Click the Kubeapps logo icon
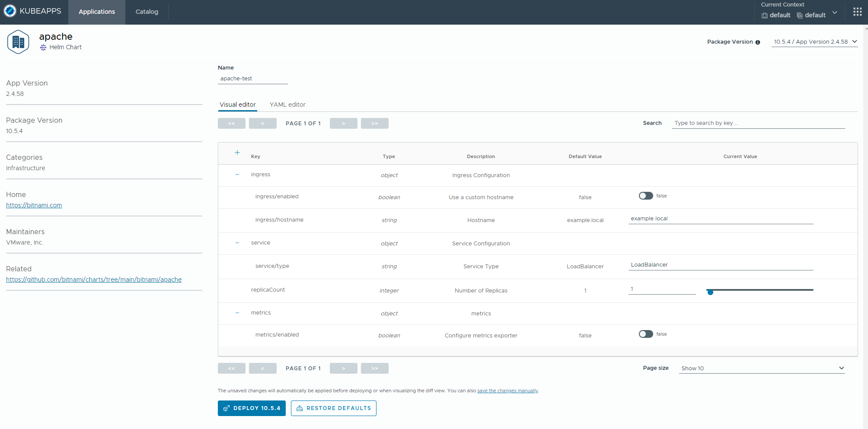The image size is (868, 429). tap(10, 11)
